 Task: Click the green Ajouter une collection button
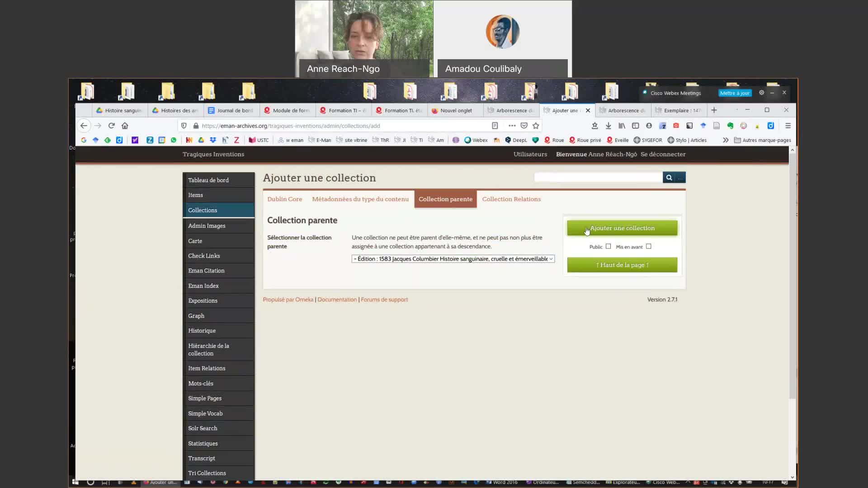622,228
